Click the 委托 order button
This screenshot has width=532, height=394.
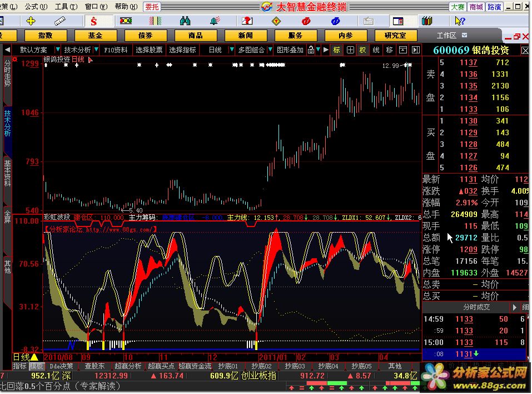(152, 7)
